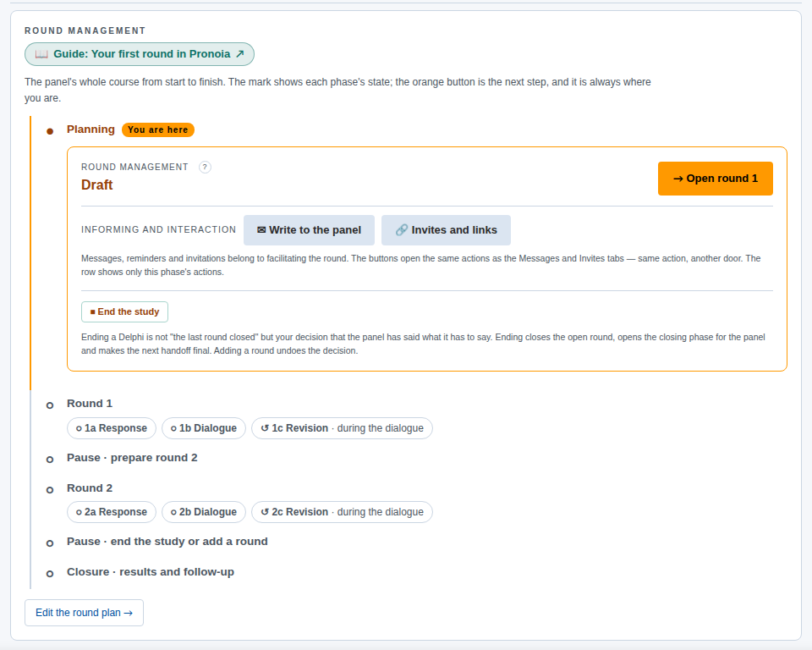812x650 pixels.
Task: Open the Invites and links button
Action: point(446,230)
